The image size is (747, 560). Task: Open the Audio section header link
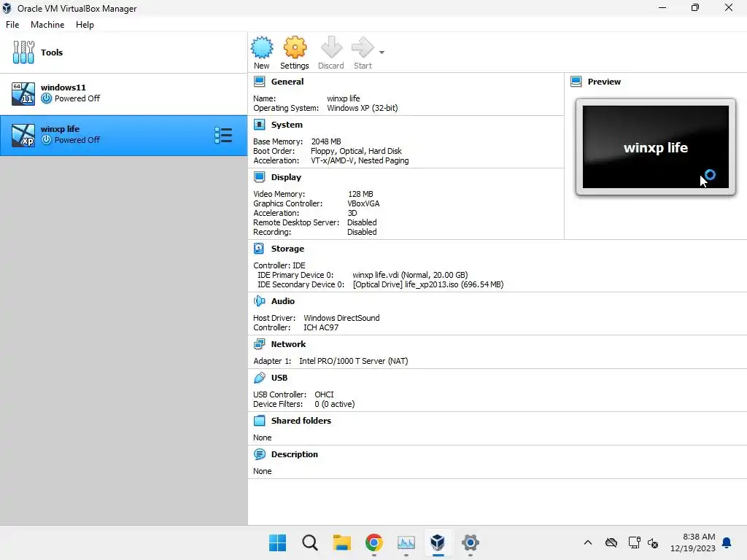tap(283, 301)
